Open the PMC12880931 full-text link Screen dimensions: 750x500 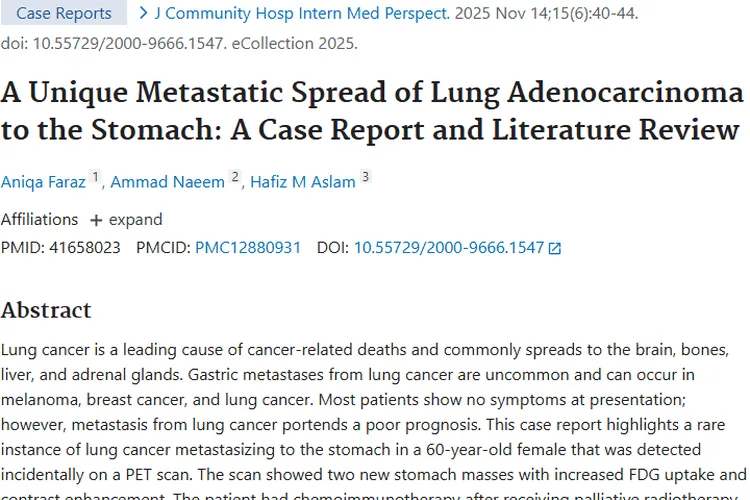coord(248,248)
